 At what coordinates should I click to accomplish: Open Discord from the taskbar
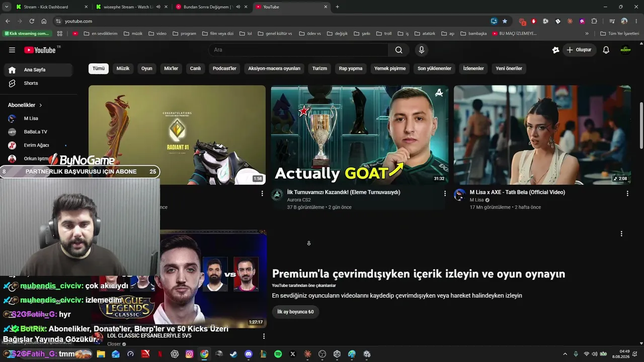[x=249, y=354]
